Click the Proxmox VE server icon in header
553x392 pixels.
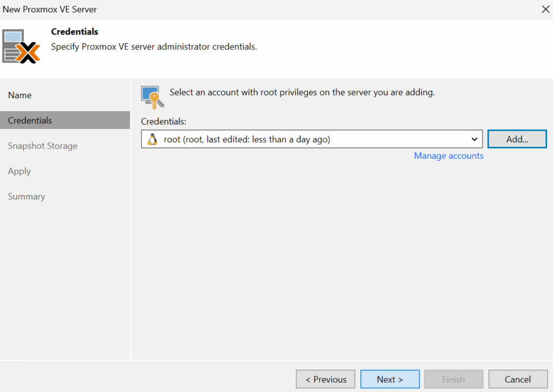[21, 46]
